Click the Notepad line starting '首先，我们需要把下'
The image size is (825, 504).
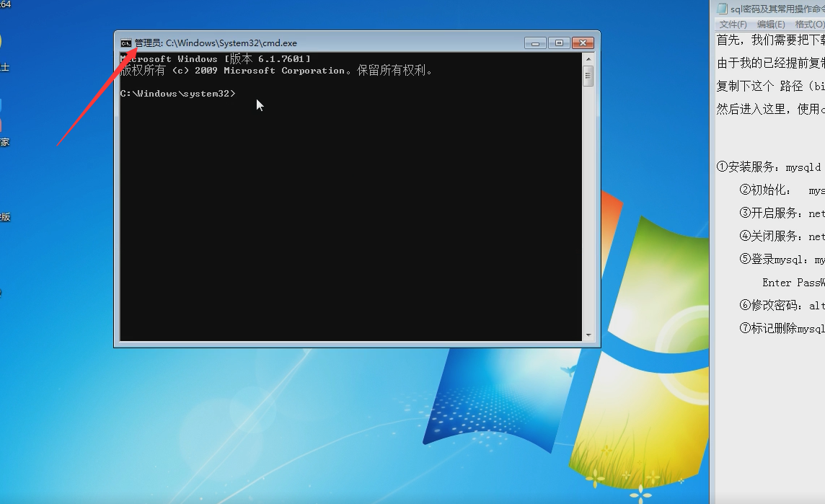[770, 40]
